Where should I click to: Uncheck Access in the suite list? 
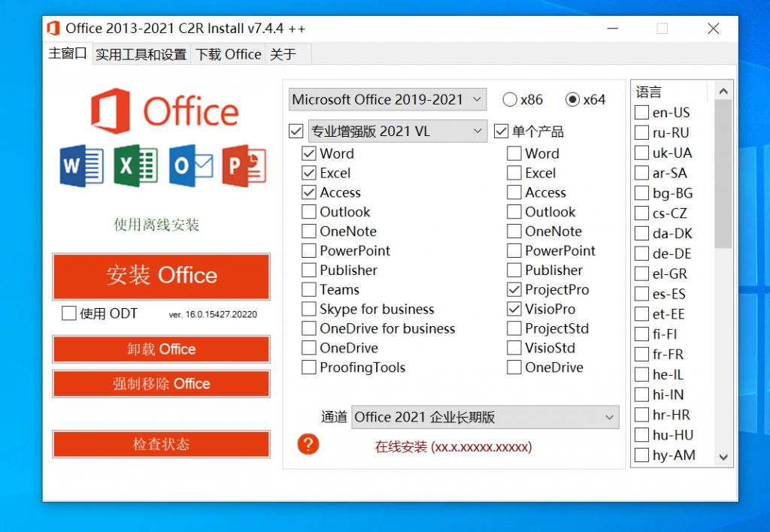(x=309, y=192)
